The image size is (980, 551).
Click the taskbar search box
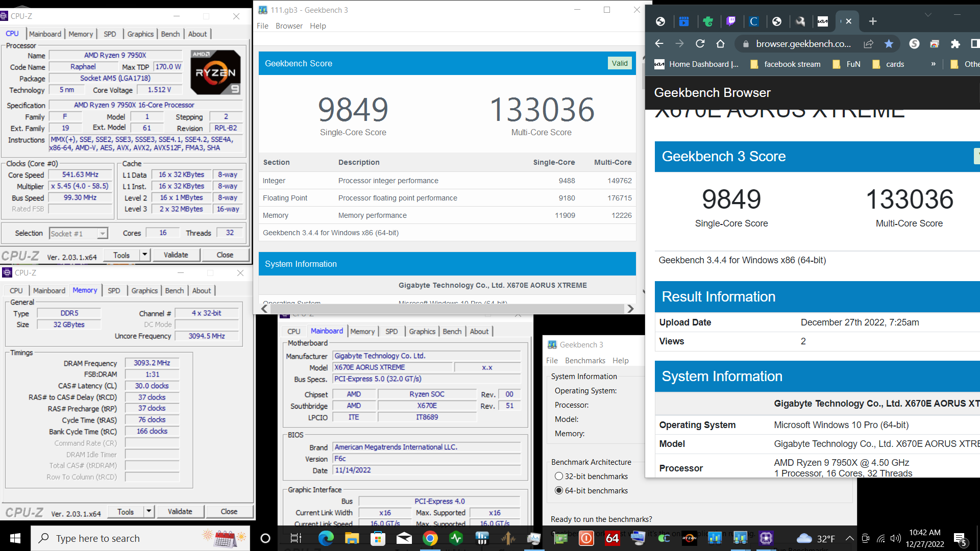tap(140, 538)
